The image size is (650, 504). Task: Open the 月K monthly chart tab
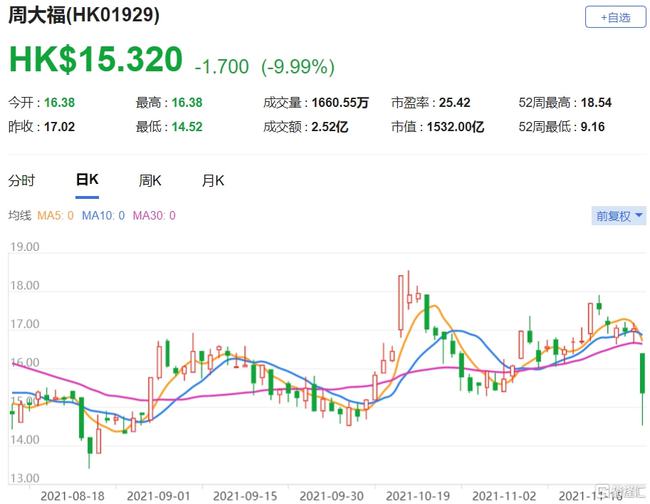coord(213,181)
